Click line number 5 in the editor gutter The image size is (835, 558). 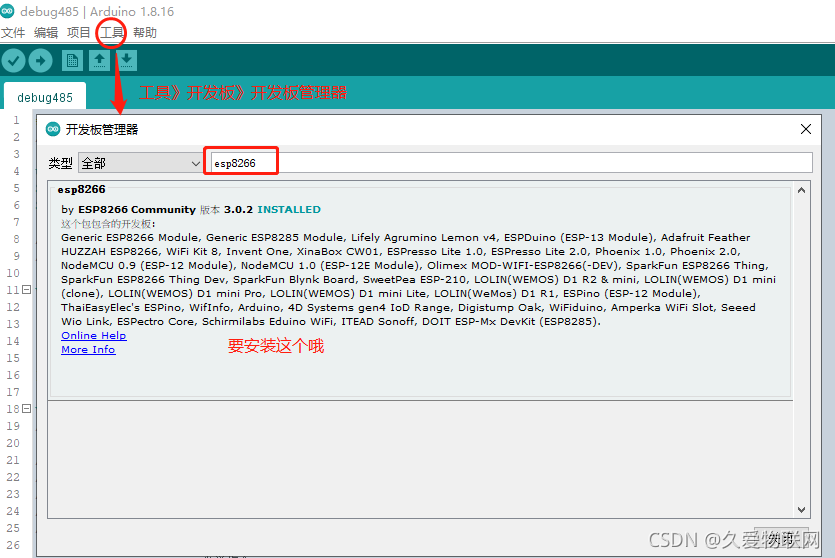click(x=17, y=188)
